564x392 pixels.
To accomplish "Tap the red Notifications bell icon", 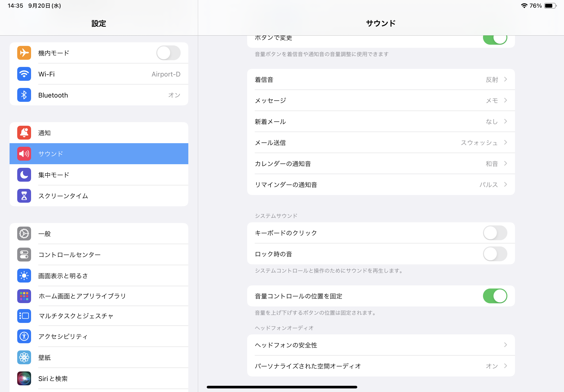I will 24,133.
